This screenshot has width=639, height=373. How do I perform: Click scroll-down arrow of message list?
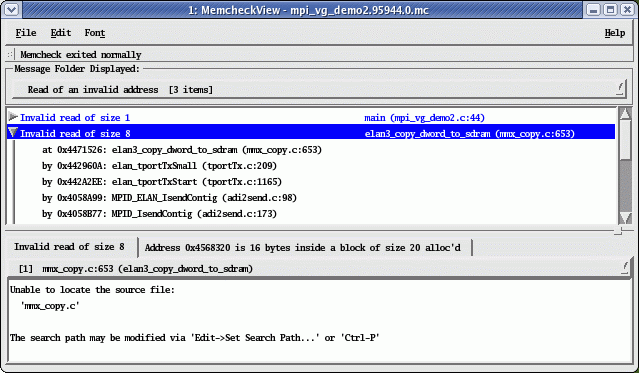pos(626,218)
